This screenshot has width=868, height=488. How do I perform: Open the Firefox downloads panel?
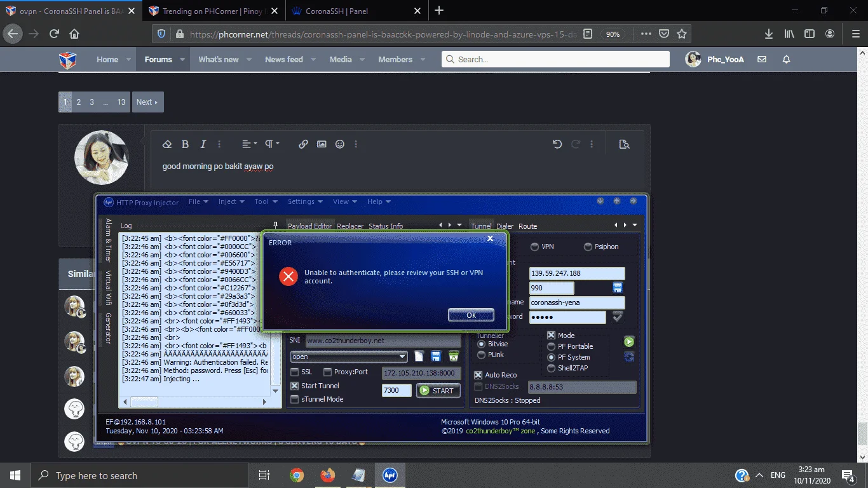tap(769, 34)
